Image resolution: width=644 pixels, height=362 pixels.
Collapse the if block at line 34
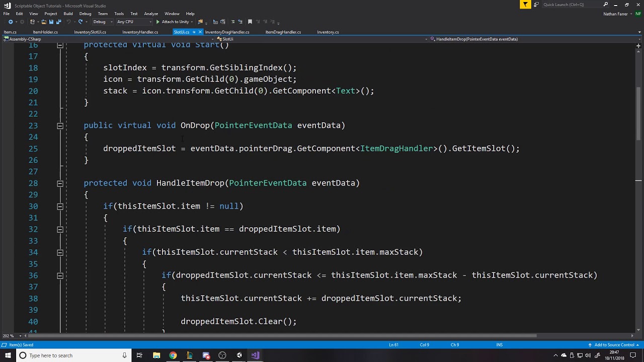(x=60, y=252)
